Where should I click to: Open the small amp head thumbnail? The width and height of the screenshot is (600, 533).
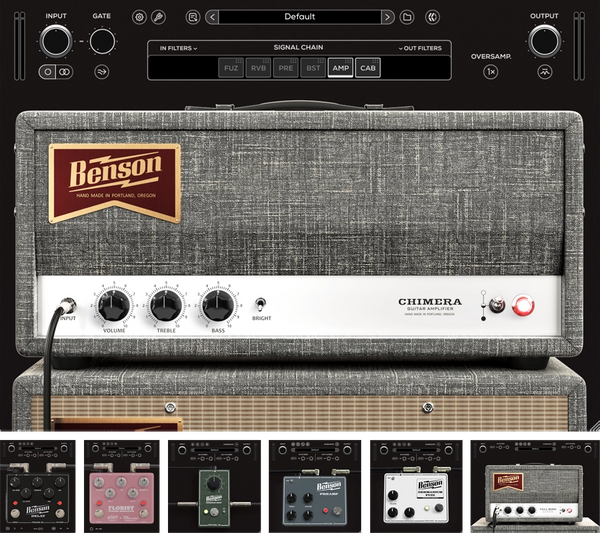535,486
